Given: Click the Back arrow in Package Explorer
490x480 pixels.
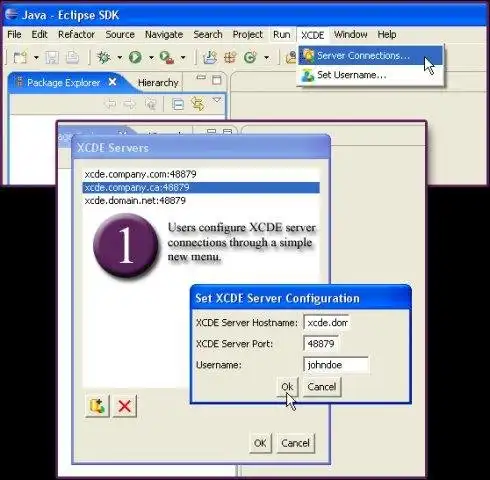Looking at the screenshot, I should [x=110, y=104].
